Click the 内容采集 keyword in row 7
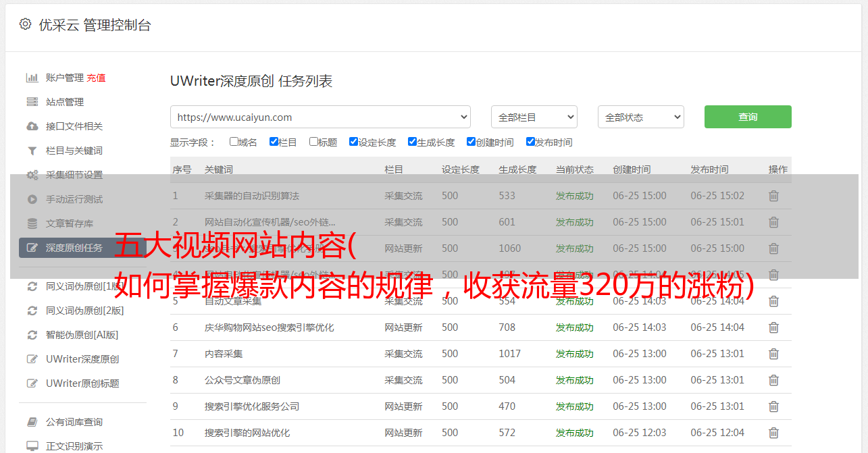 point(224,354)
